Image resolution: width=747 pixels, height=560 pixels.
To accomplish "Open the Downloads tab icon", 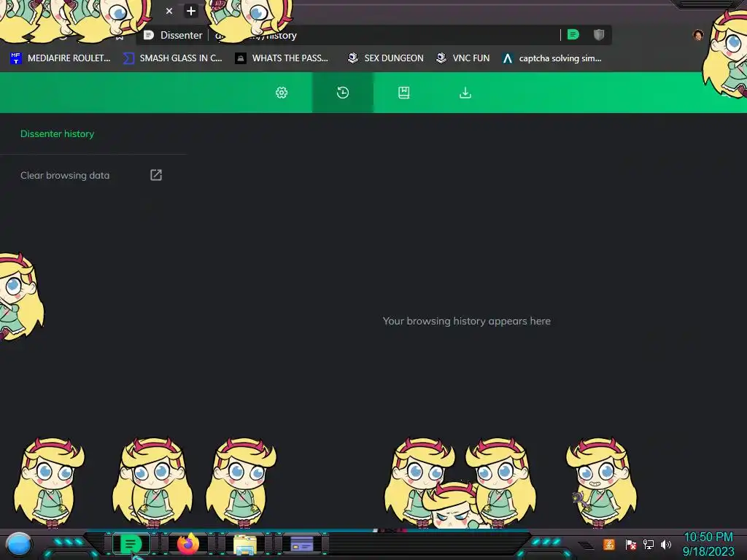I will (465, 93).
